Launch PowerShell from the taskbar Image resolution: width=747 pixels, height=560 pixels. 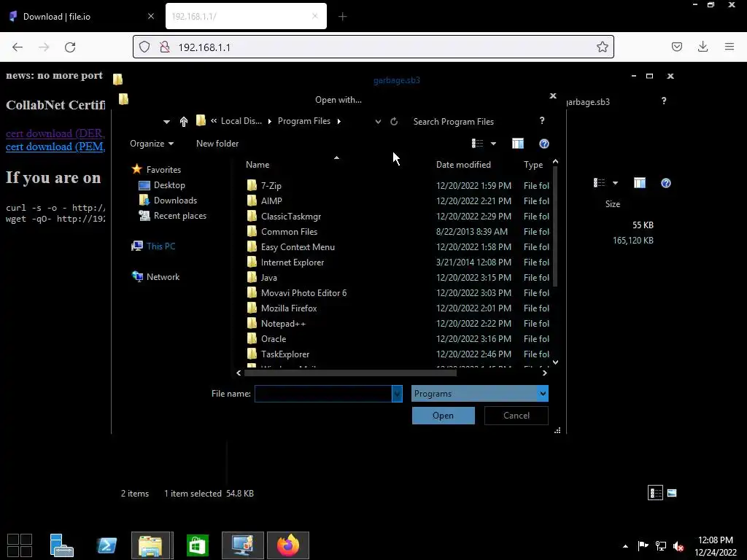[107, 545]
